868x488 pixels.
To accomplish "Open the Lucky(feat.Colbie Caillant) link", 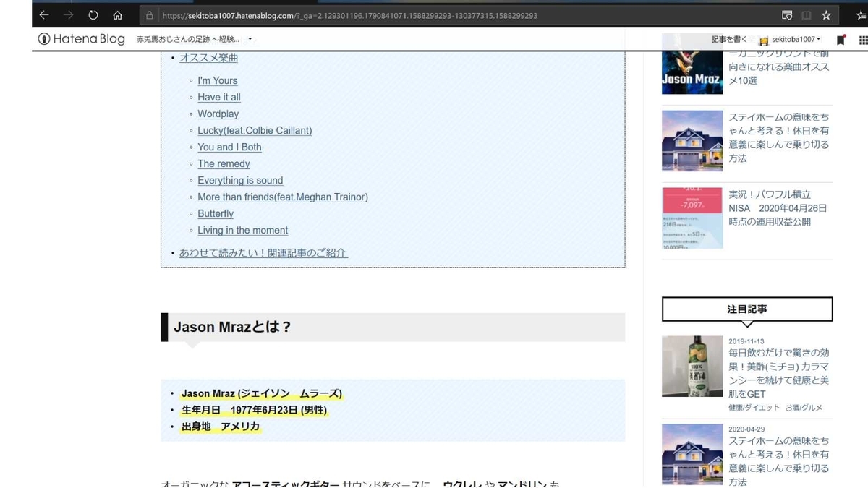I will (255, 130).
